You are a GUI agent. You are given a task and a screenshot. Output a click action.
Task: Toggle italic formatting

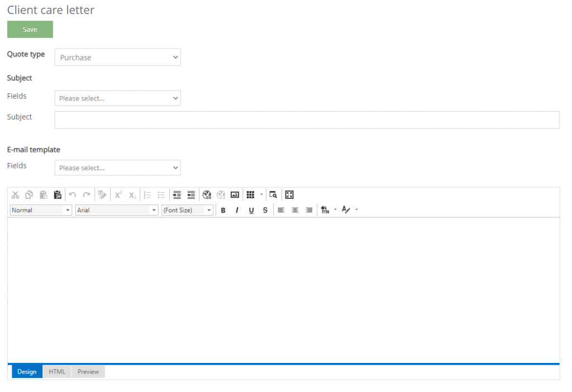click(x=237, y=210)
